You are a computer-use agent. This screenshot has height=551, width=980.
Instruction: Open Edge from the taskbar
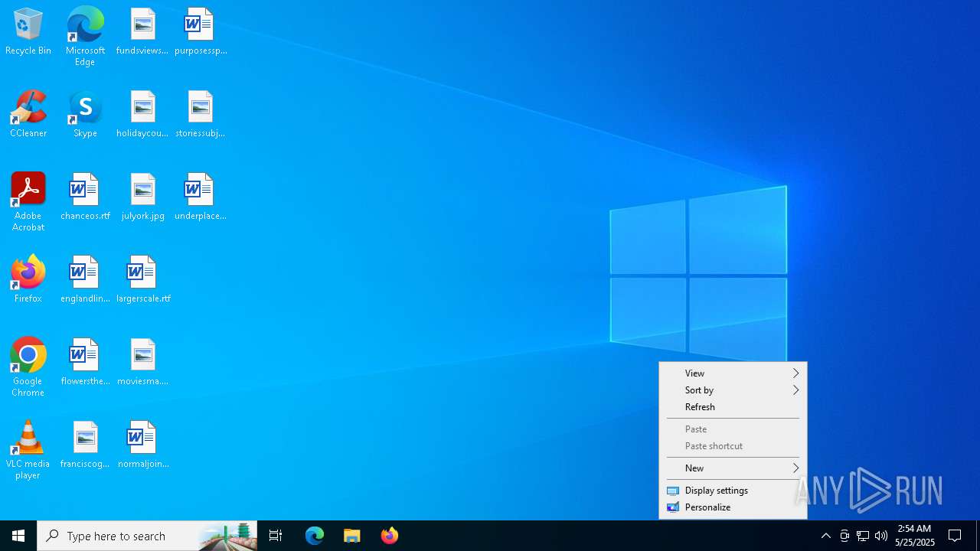[315, 536]
